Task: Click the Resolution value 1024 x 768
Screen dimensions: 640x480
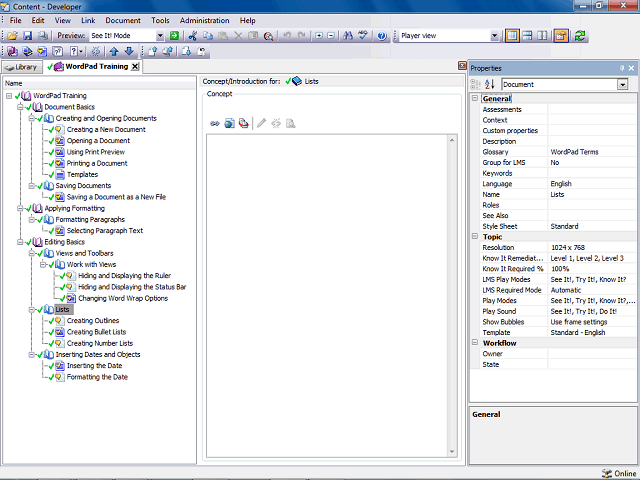Action: click(568, 247)
